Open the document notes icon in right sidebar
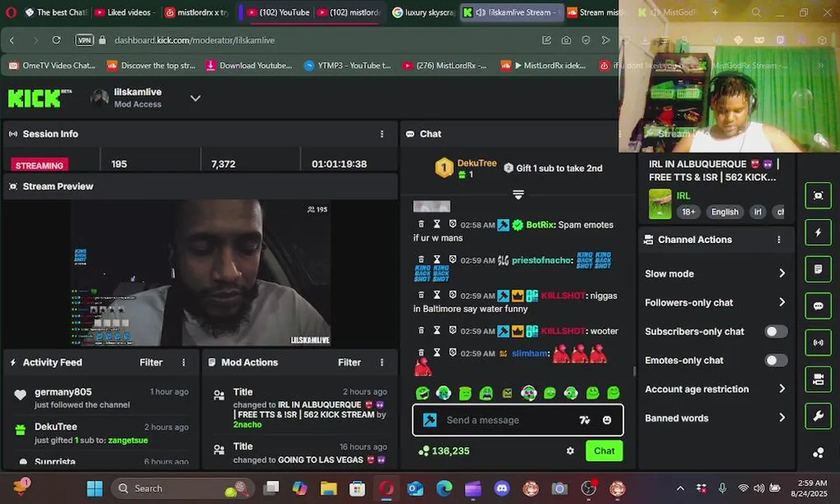 pyautogui.click(x=818, y=269)
